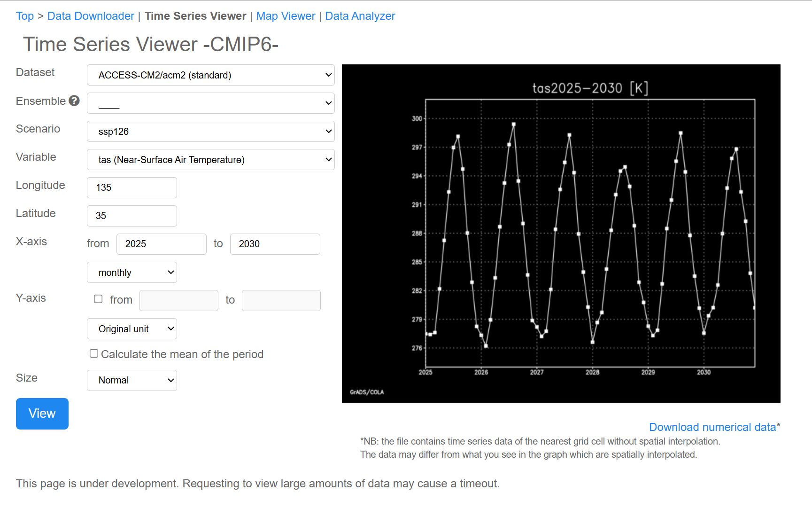
Task: Open the Scenario ssp126 dropdown
Action: [x=210, y=132]
